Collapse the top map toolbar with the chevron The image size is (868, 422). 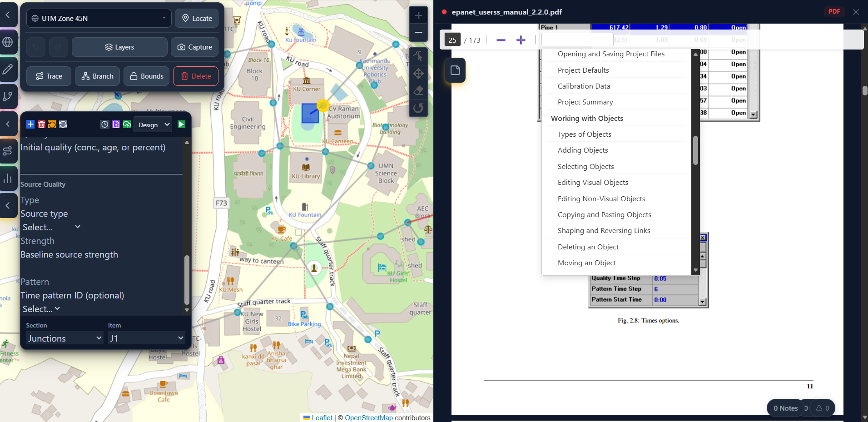(8, 15)
